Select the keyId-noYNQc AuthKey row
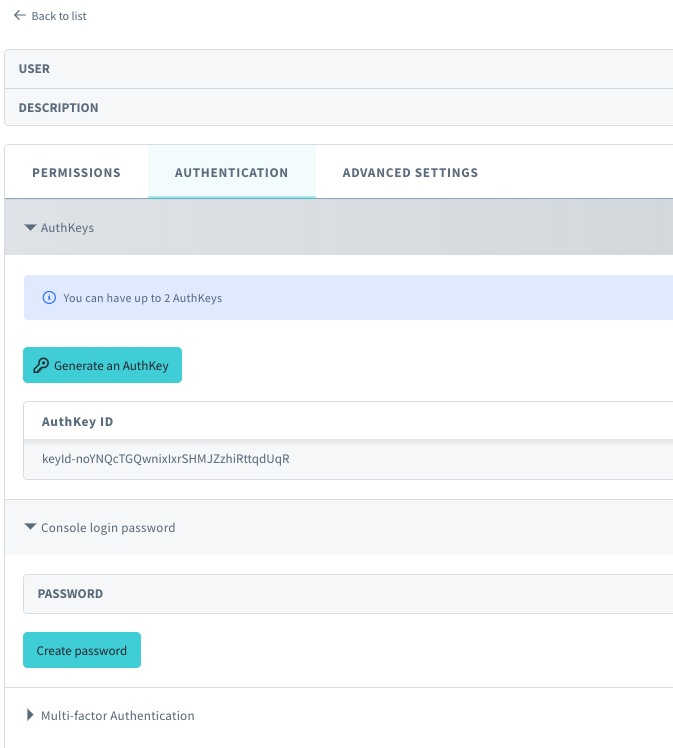This screenshot has height=748, width=673. pyautogui.click(x=166, y=459)
